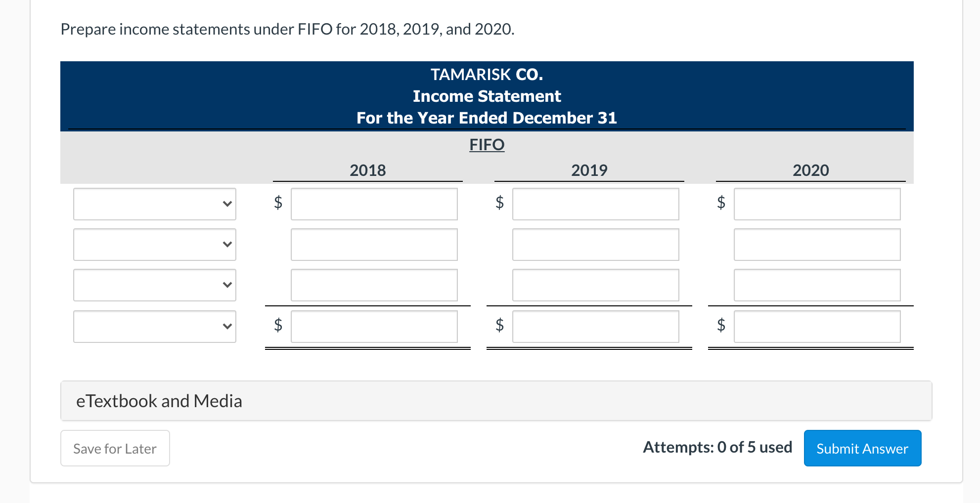Expand the eTextbook and Media section
980x503 pixels.
point(159,401)
